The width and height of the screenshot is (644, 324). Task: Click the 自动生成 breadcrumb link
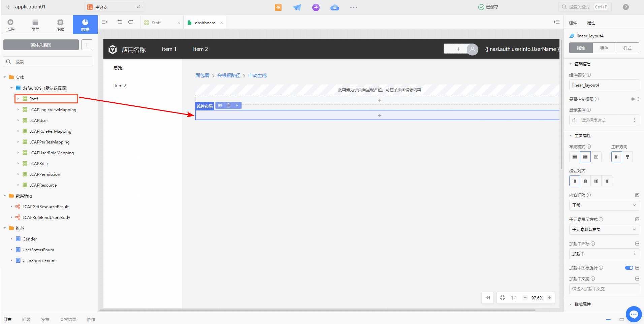click(x=257, y=75)
